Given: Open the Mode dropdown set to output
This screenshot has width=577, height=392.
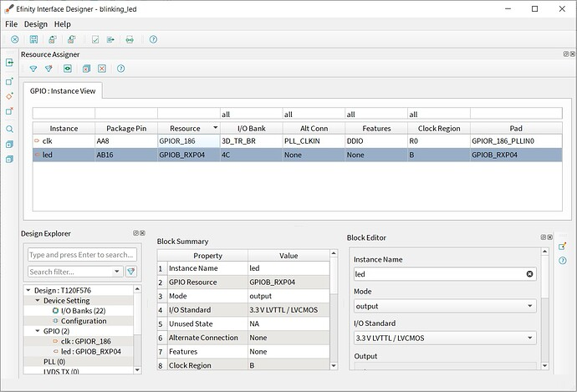Looking at the screenshot, I should pos(443,306).
